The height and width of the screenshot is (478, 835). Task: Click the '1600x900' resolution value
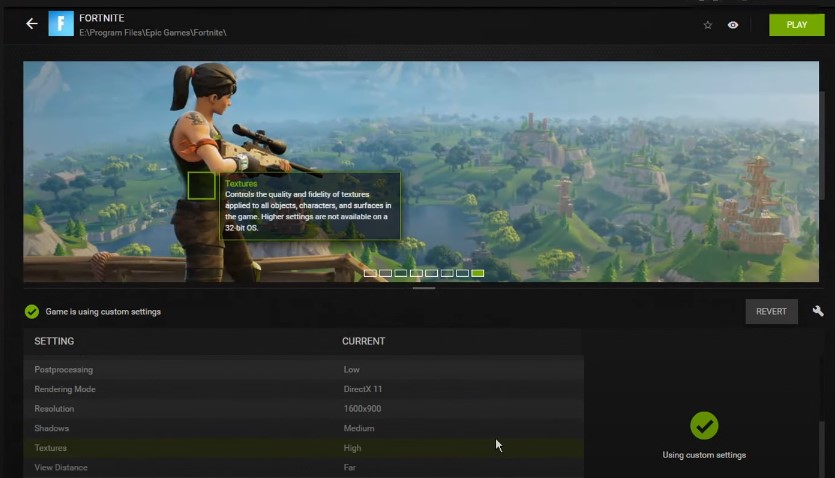point(362,409)
